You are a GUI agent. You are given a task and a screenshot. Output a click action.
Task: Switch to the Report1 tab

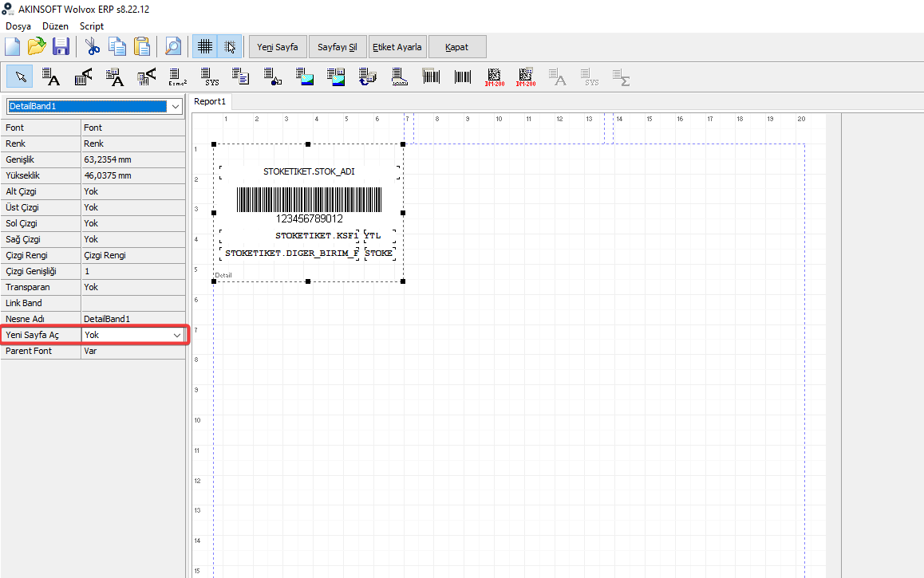click(x=210, y=101)
